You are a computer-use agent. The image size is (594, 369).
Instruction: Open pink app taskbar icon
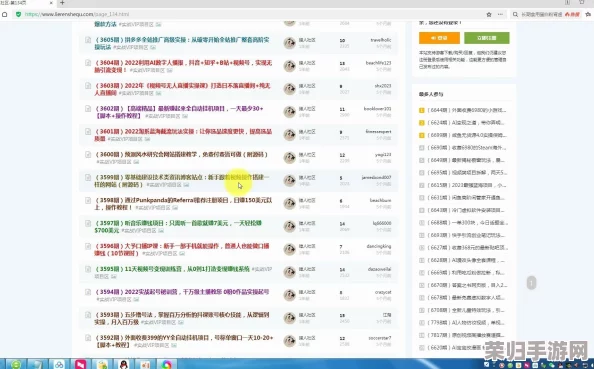point(80,364)
